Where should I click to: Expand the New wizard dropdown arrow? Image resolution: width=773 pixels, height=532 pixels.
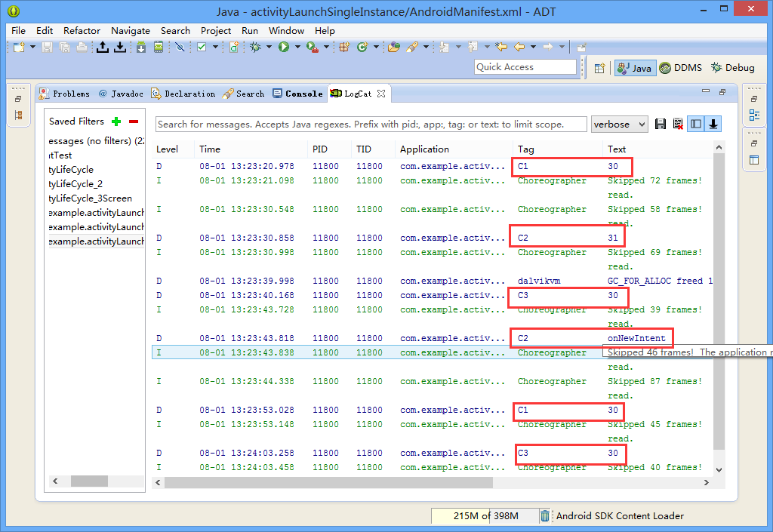coord(32,48)
